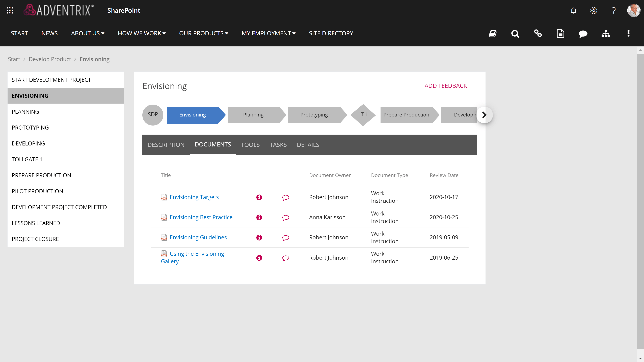644x362 pixels.
Task: Expand the ABOUT US menu
Action: point(88,33)
